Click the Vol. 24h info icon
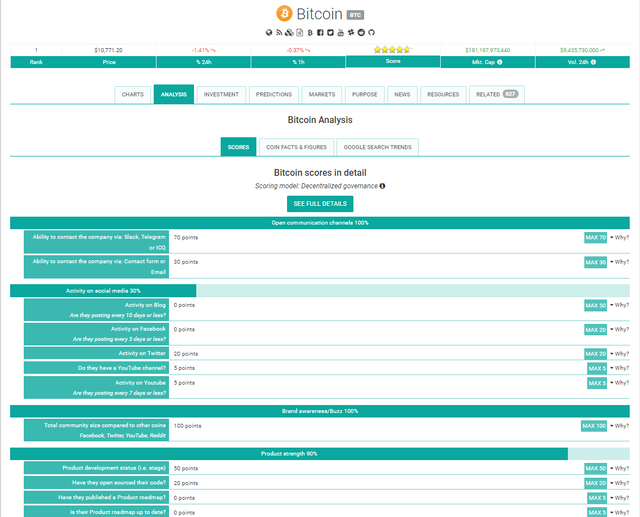The width and height of the screenshot is (640, 517). pyautogui.click(x=593, y=62)
